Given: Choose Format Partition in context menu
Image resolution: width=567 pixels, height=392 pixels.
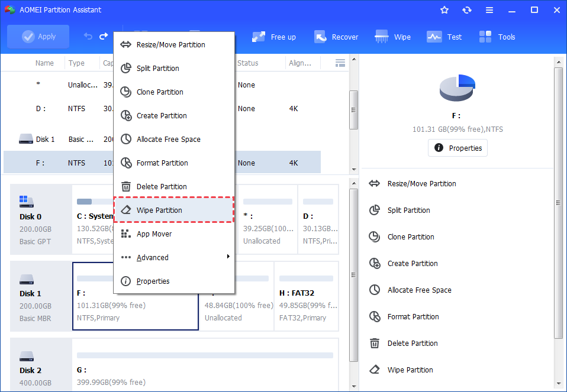Looking at the screenshot, I should pos(174,163).
